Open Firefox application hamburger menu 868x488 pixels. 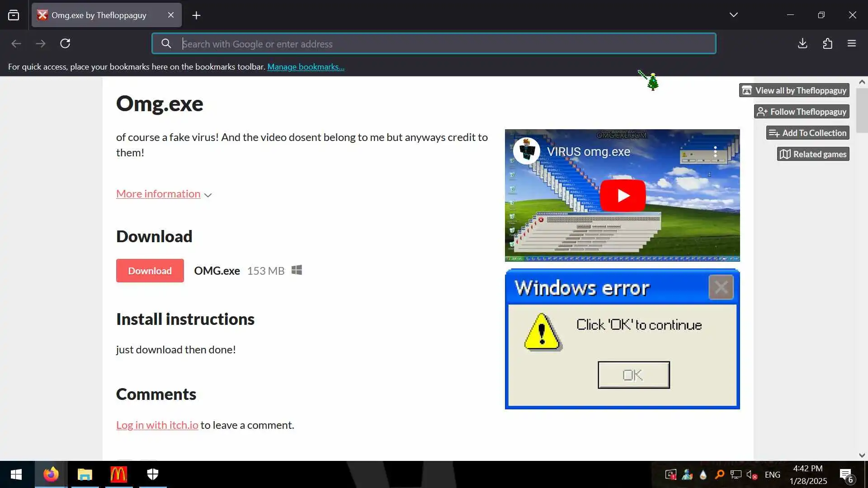tap(852, 43)
